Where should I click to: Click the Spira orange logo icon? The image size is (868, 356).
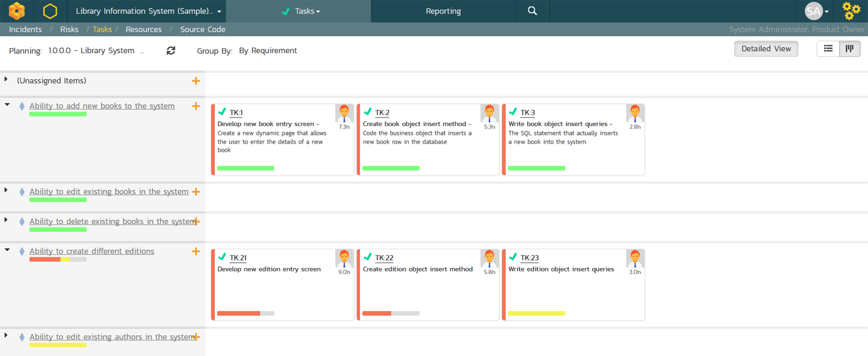point(17,11)
